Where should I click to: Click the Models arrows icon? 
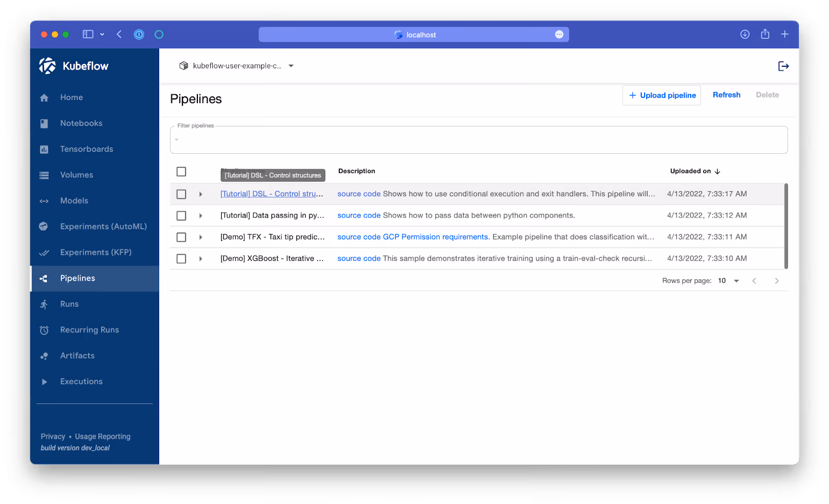pos(44,201)
